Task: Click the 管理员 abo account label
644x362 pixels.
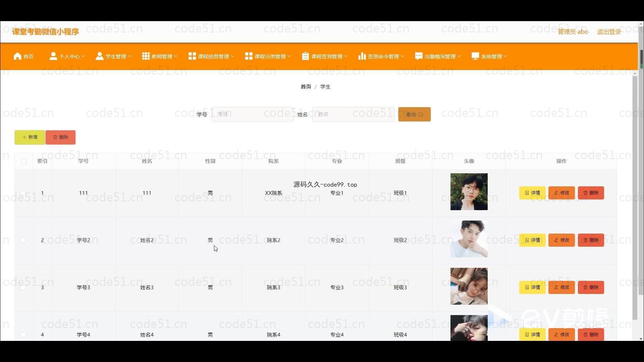Action: (x=573, y=32)
